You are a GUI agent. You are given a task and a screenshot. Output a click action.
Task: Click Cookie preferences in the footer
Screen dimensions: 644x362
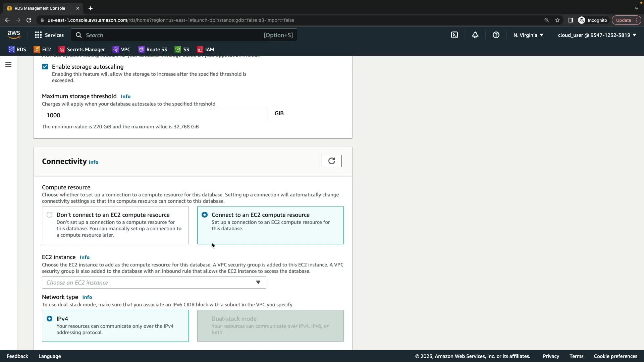pos(615,356)
